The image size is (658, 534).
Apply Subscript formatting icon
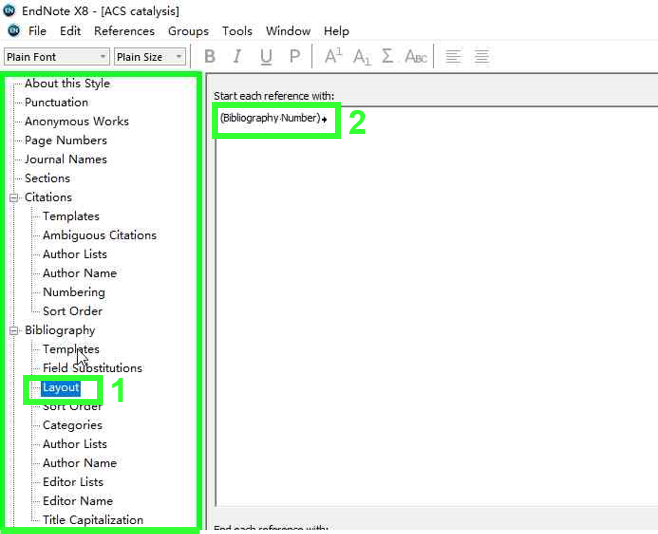click(x=361, y=57)
